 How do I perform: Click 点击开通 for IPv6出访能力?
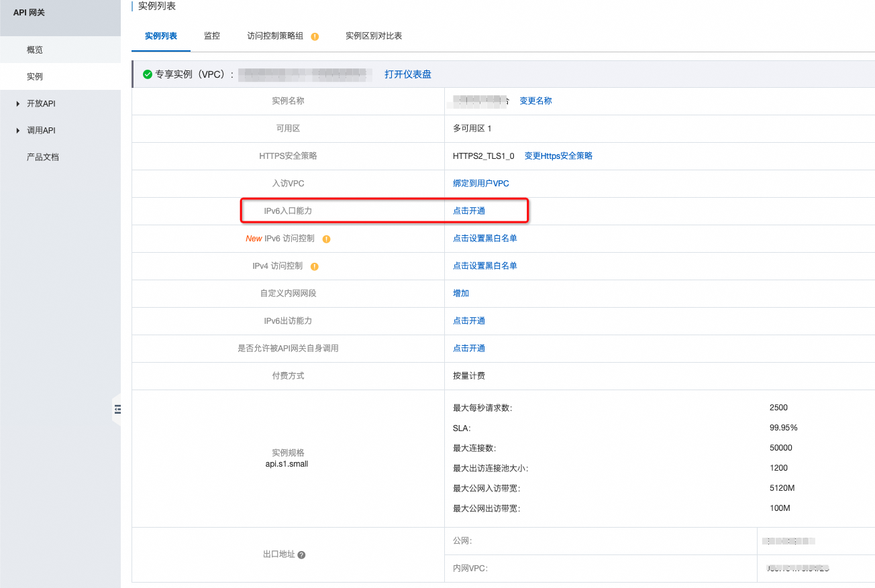[469, 320]
